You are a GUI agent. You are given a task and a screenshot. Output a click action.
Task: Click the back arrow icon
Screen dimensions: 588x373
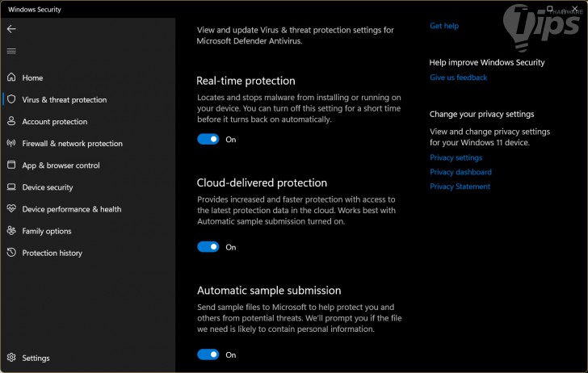(11, 29)
